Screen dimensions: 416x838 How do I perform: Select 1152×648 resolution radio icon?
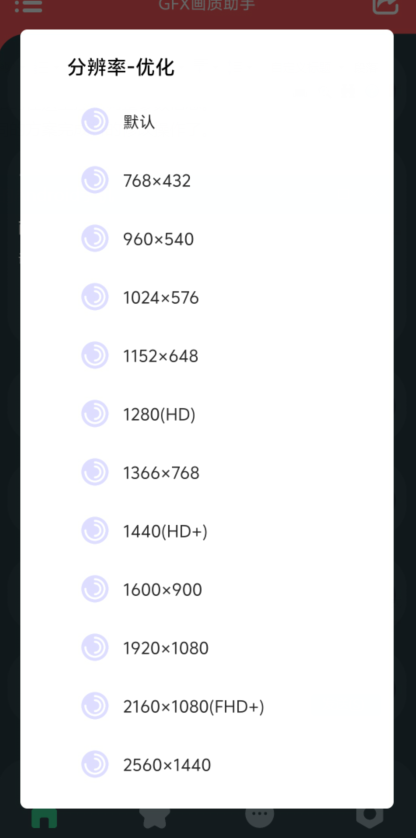[95, 355]
